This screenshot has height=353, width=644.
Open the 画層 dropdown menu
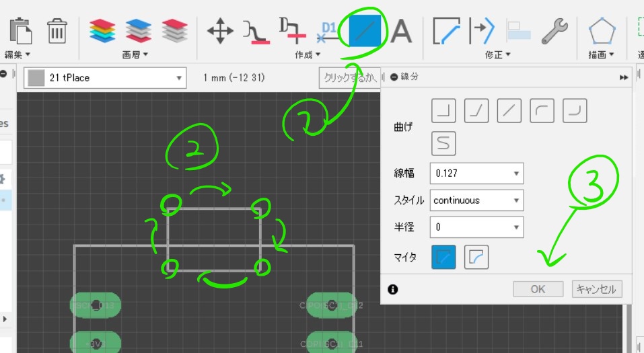pyautogui.click(x=135, y=54)
